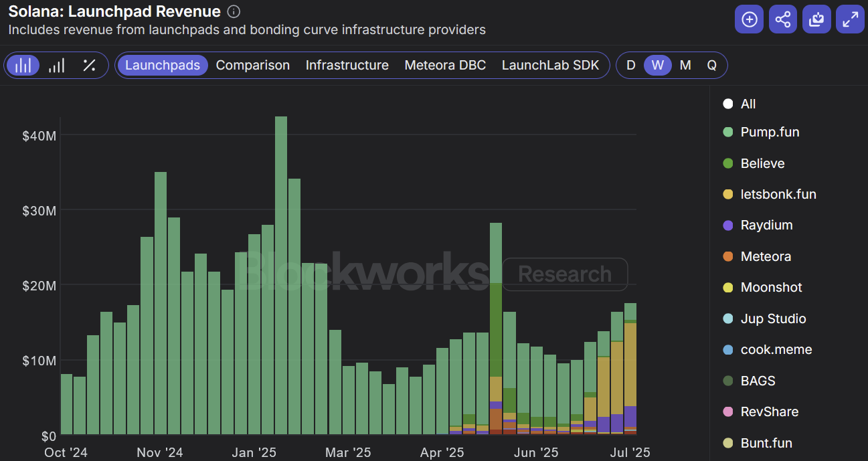
Task: Expand the chart to fullscreen
Action: [850, 19]
